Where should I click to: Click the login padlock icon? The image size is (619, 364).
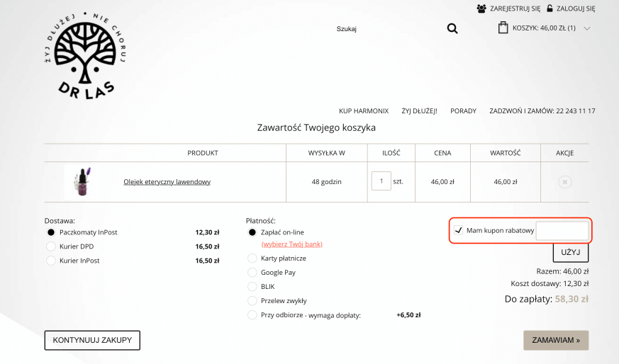[x=550, y=8]
